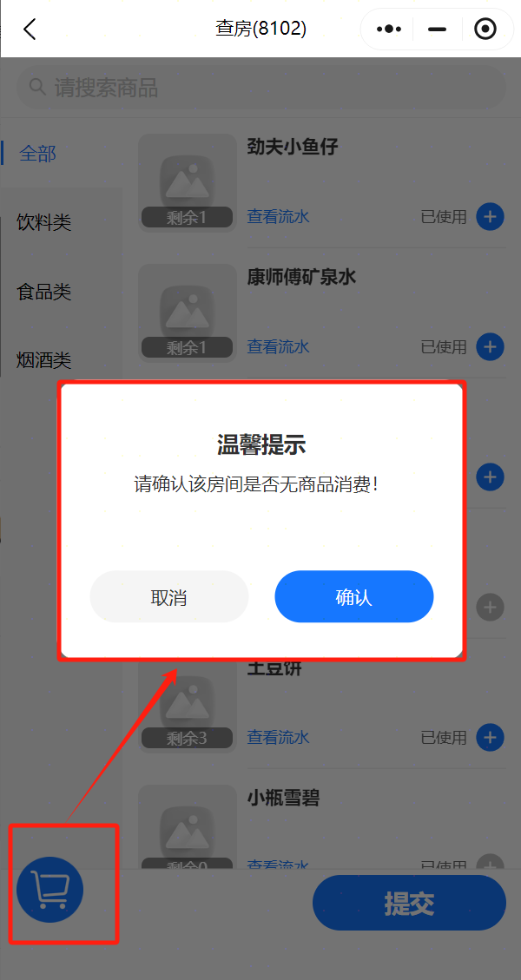Submit the room check with 提交
Screen dimensions: 521x980
coord(409,903)
